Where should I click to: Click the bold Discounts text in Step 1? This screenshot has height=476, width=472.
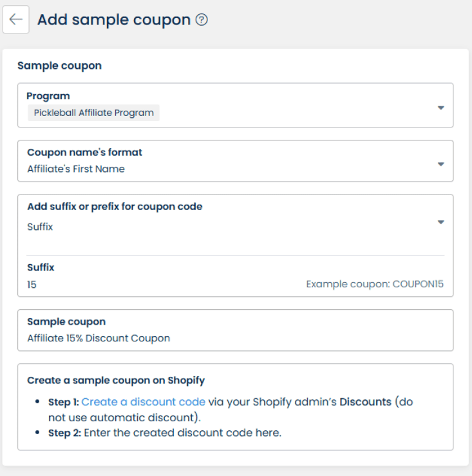[365, 402]
